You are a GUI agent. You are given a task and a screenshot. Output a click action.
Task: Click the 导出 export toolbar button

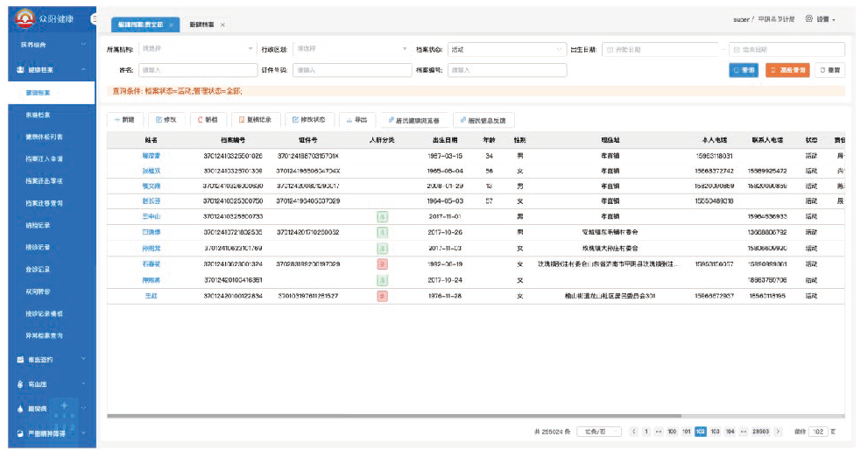click(356, 119)
